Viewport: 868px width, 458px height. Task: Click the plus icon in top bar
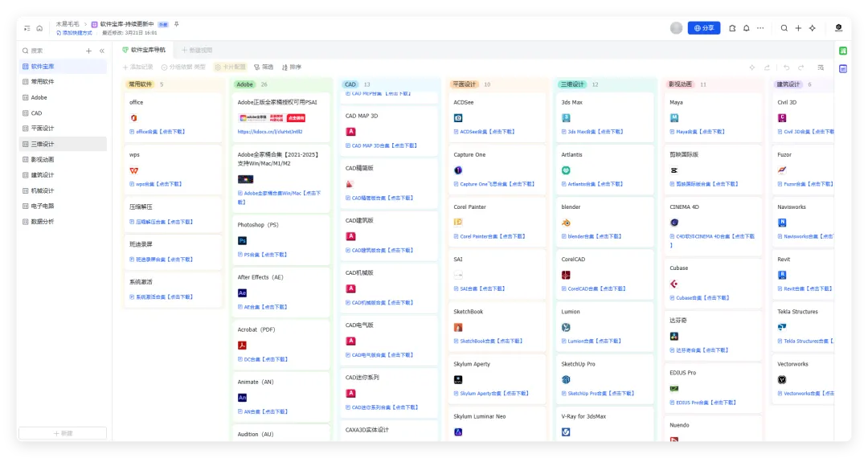[x=798, y=28]
